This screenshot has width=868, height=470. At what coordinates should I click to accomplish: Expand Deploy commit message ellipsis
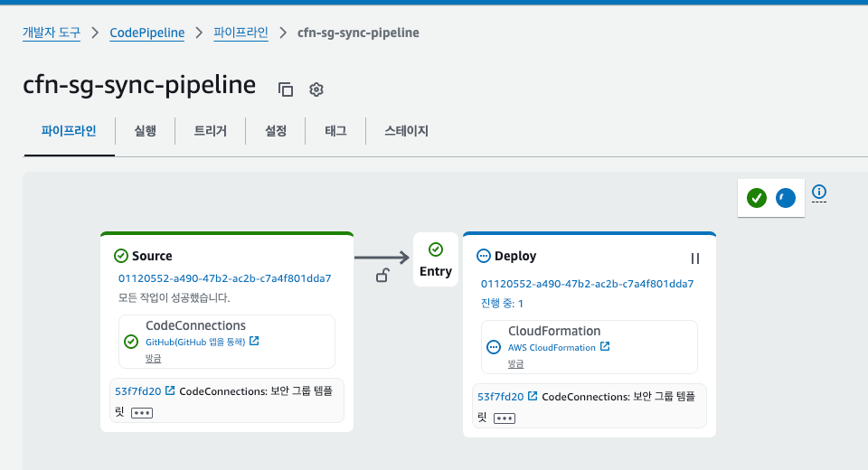[505, 418]
